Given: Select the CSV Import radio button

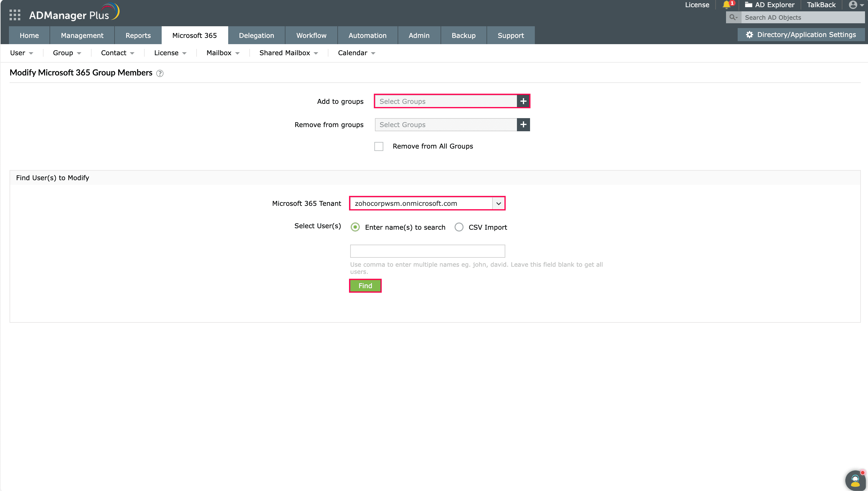Looking at the screenshot, I should (x=459, y=227).
